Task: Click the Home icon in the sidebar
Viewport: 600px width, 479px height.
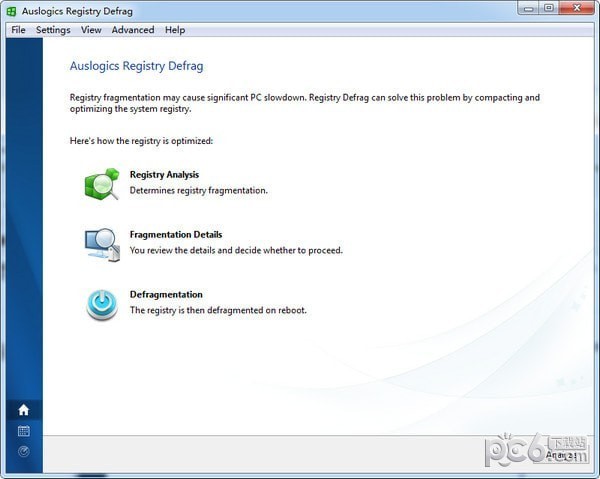Action: [x=24, y=410]
